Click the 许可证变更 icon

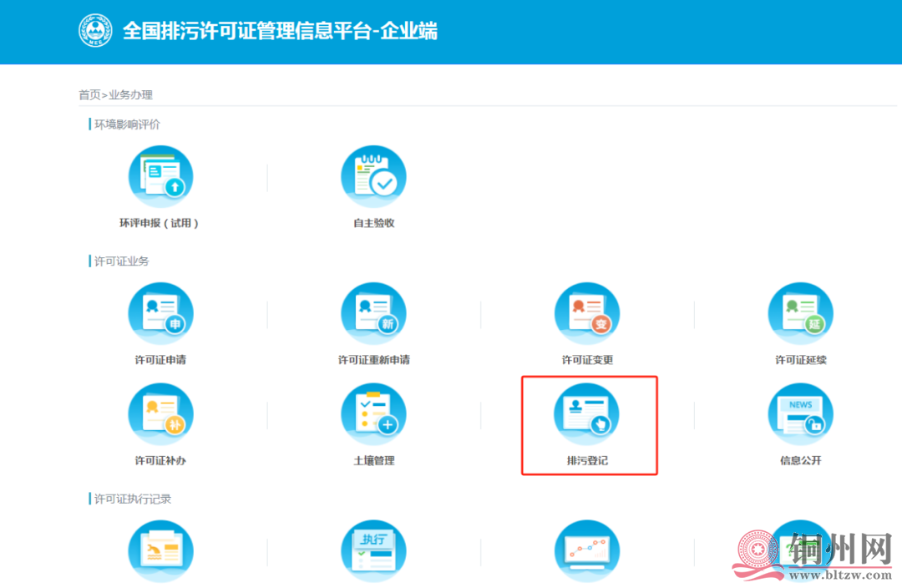(587, 315)
